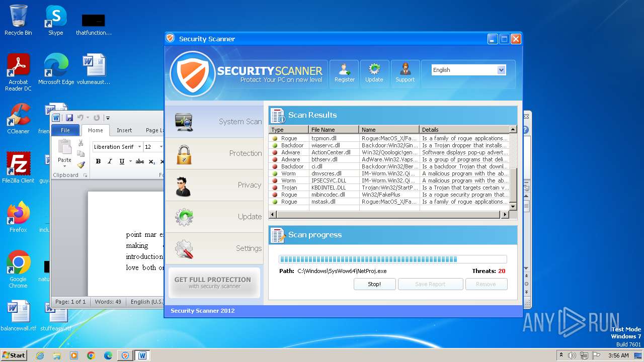Toggle Italic formatting in Word

click(x=110, y=161)
